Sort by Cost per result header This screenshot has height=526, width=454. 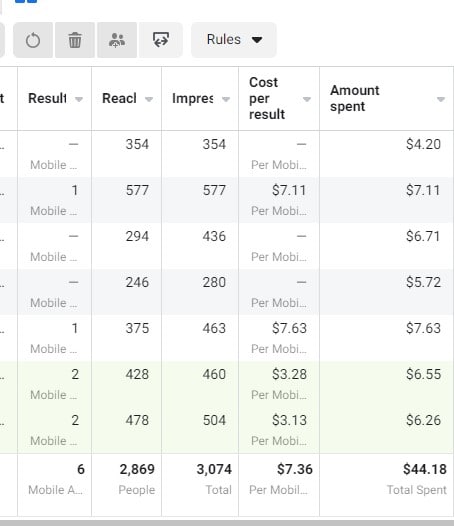click(x=267, y=98)
